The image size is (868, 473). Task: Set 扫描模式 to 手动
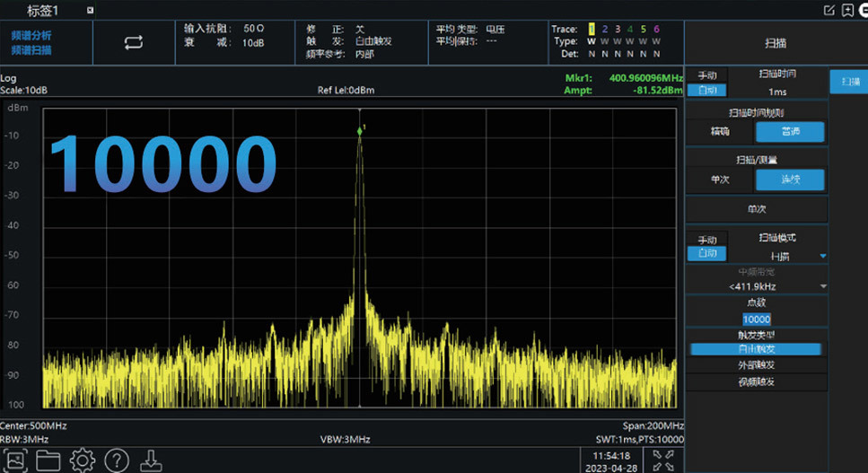(x=707, y=240)
